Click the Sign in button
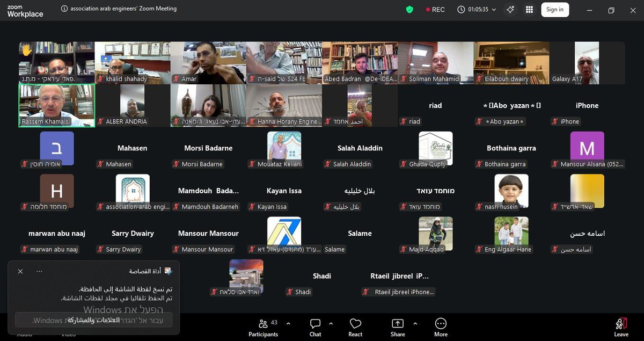 point(554,10)
